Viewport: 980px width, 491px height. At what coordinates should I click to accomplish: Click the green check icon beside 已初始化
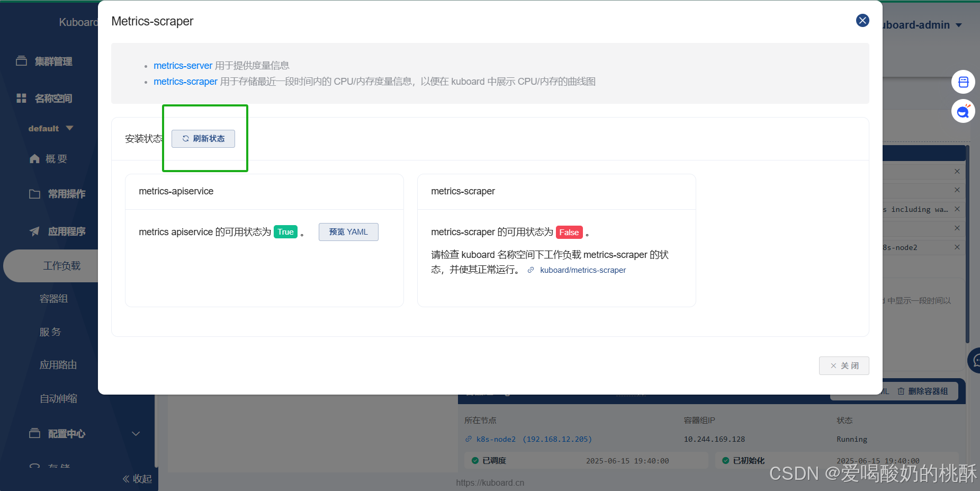(x=725, y=461)
